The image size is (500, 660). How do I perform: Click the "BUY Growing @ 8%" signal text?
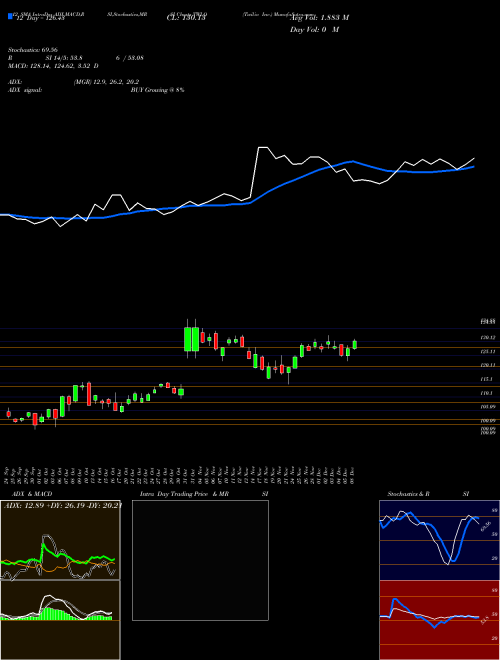pyautogui.click(x=157, y=90)
